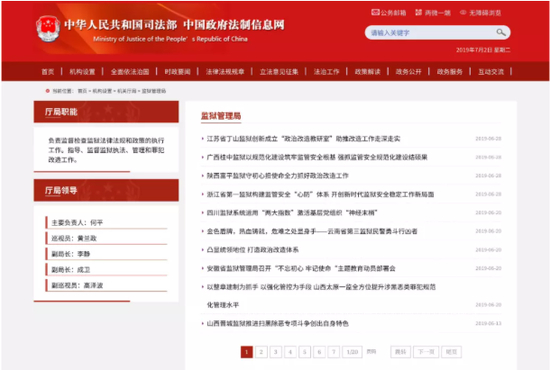Click the 厅局领导 panel header

click(106, 190)
